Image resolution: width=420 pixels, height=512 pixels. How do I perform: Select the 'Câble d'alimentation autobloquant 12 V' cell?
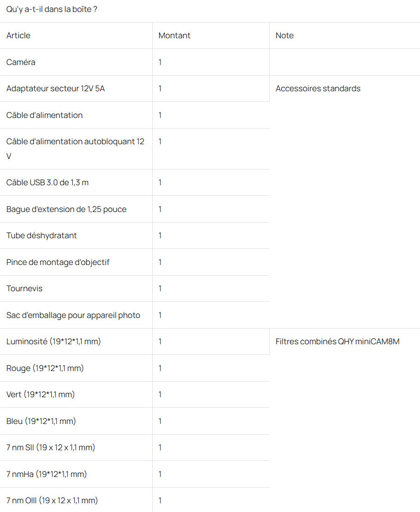click(x=75, y=148)
